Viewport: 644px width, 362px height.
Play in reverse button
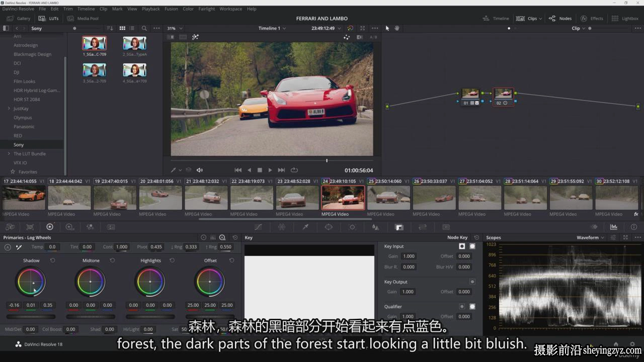[249, 170]
